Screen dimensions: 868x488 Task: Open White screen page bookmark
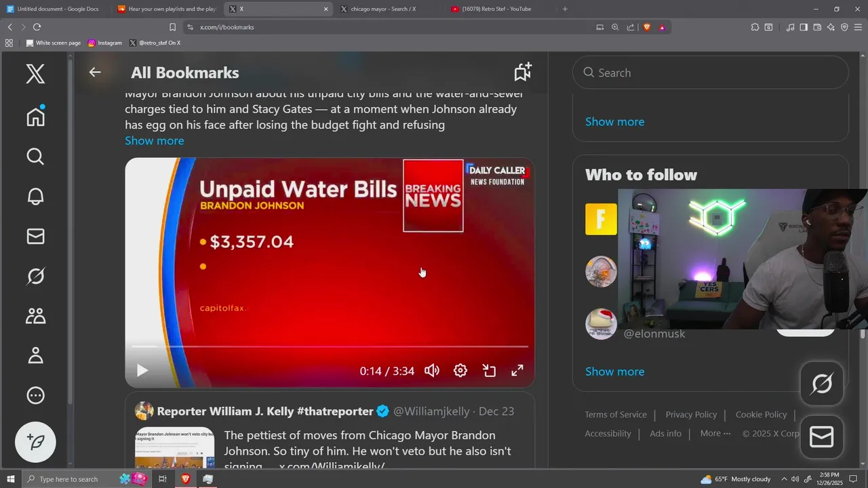53,43
